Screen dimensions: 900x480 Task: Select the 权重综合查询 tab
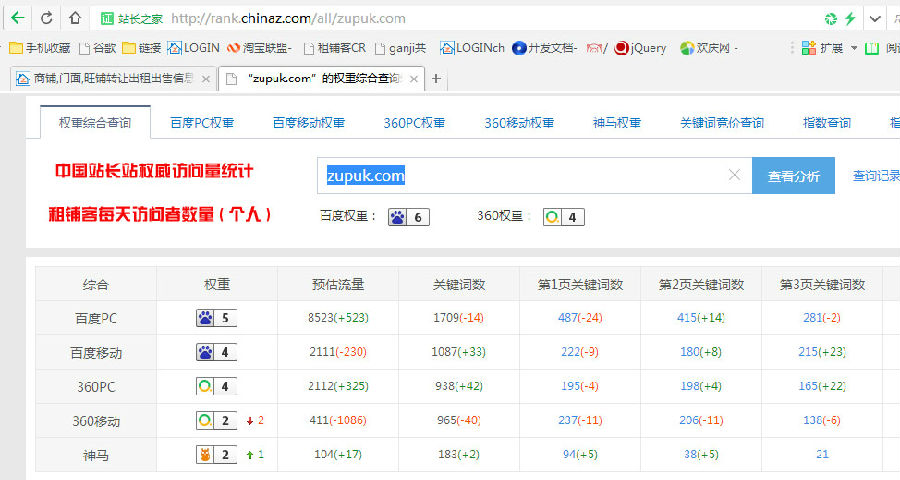pyautogui.click(x=95, y=122)
